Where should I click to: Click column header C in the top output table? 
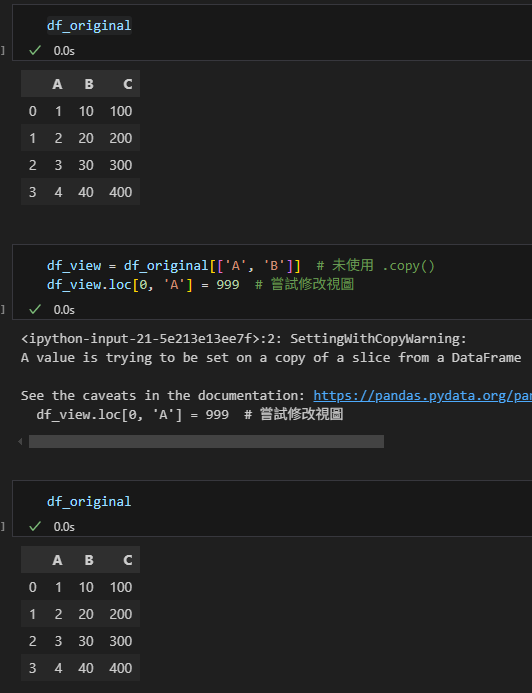tap(128, 84)
